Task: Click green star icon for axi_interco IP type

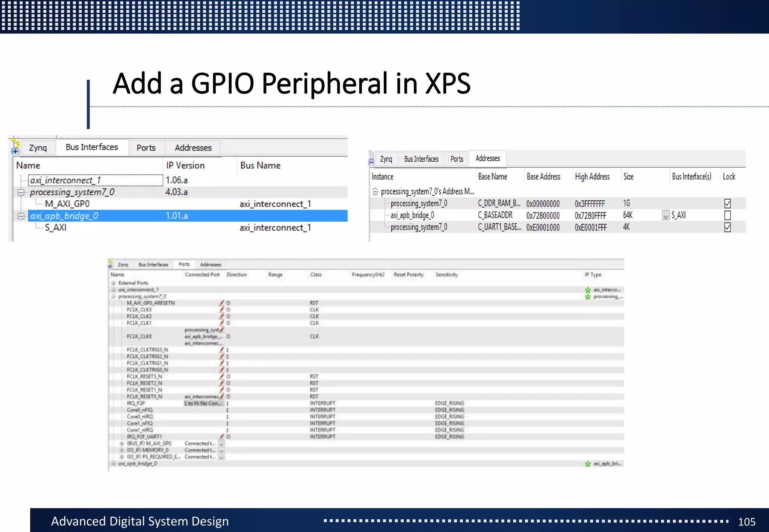Action: [x=588, y=290]
